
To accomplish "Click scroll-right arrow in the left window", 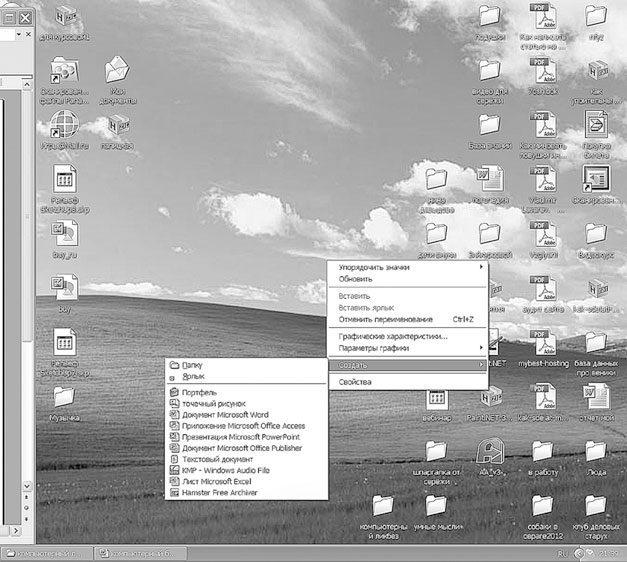I will point(16,531).
